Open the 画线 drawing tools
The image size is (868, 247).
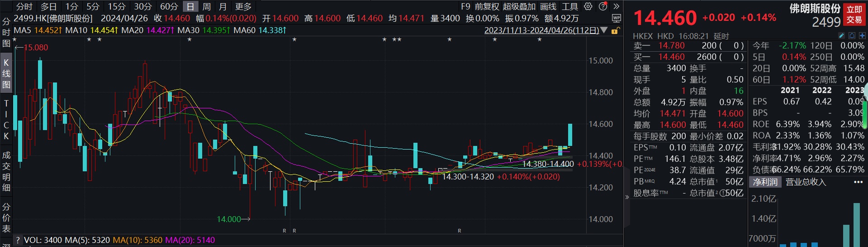tap(548, 6)
